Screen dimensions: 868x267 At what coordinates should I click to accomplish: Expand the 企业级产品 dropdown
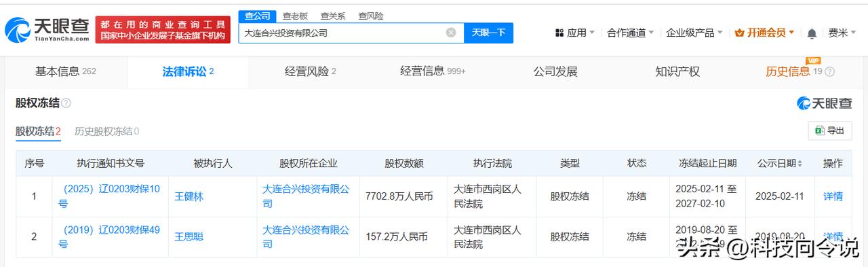click(694, 33)
